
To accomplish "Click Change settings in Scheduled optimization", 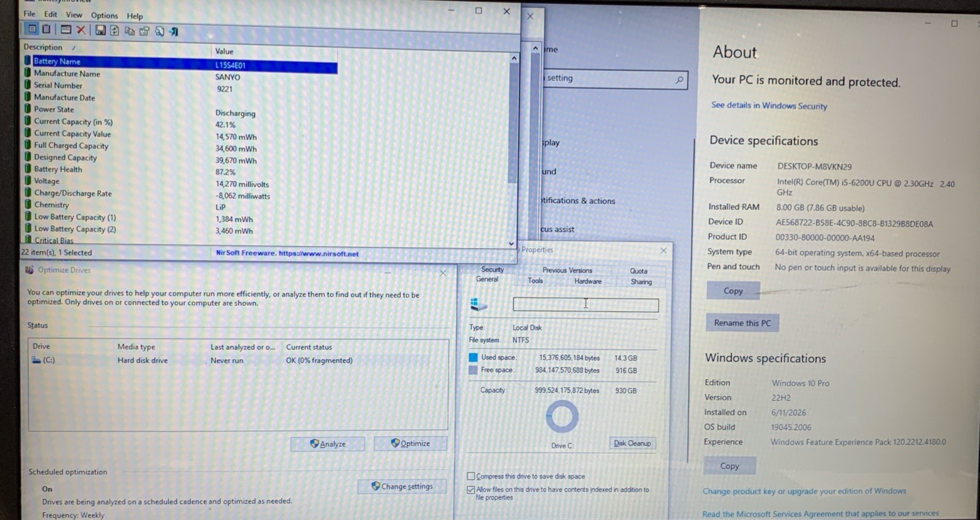I will click(402, 486).
